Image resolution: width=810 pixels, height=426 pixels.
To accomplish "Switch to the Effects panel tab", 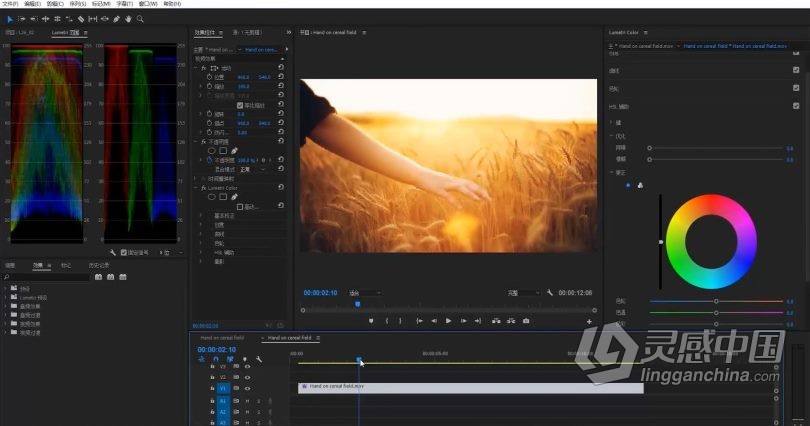I will [x=38, y=265].
